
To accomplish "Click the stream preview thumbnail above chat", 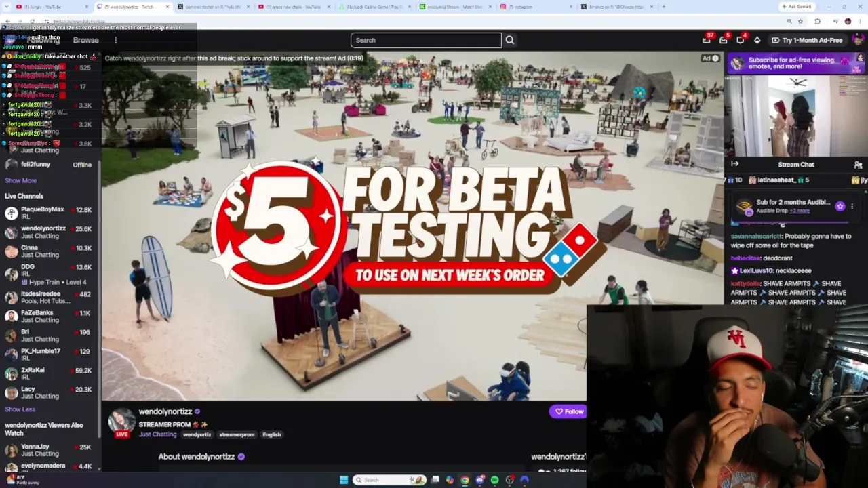I will click(795, 116).
